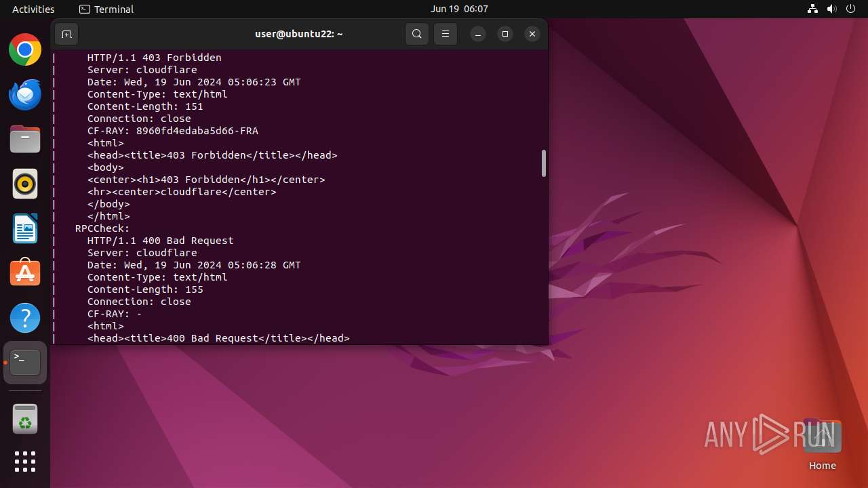Click the terminal title 'user@ubuntu22: ~'

click(299, 34)
